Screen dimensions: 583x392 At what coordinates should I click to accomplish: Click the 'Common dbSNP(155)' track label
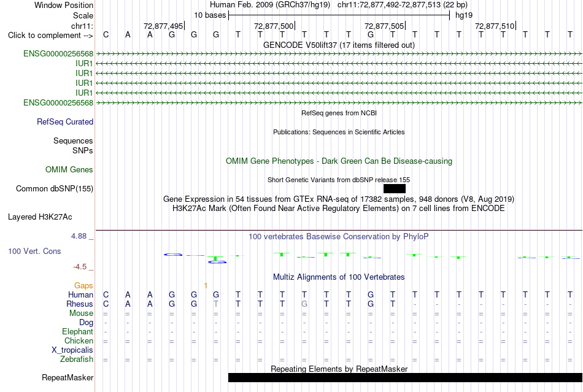(55, 189)
